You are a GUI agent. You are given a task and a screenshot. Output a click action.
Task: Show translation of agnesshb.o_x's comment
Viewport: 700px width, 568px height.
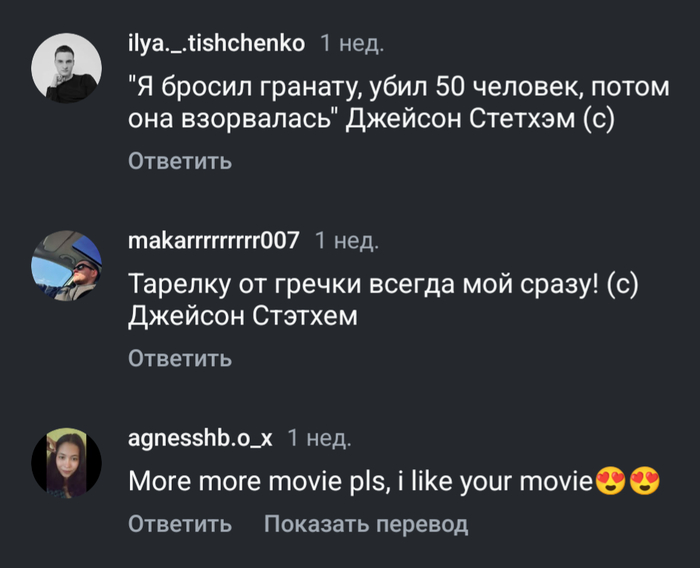pos(366,524)
